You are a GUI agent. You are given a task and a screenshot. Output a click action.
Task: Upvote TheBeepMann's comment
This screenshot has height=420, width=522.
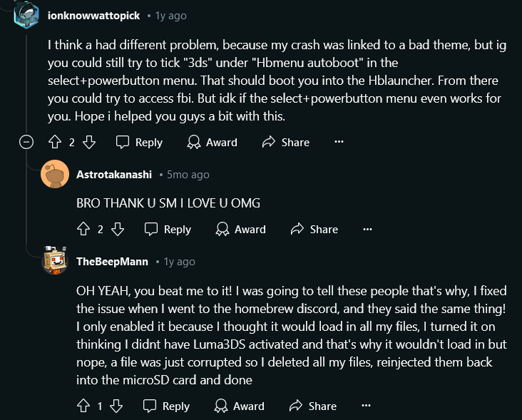[x=83, y=406]
